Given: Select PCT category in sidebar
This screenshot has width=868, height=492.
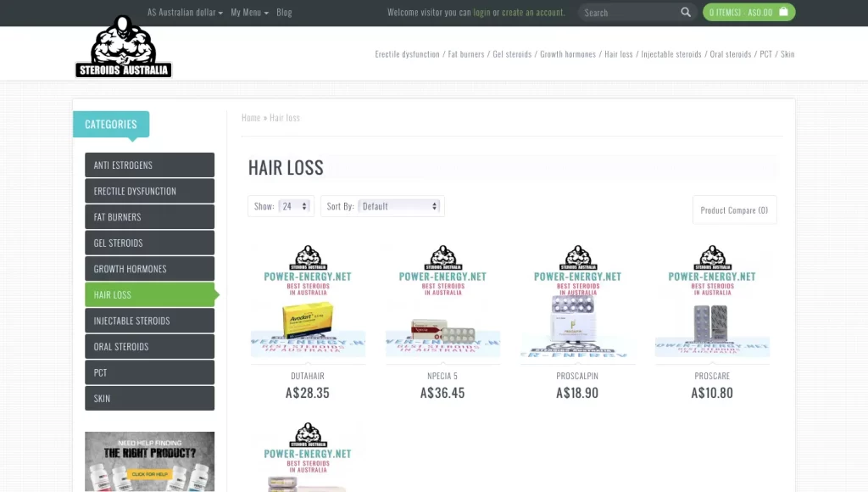Looking at the screenshot, I should (x=149, y=373).
